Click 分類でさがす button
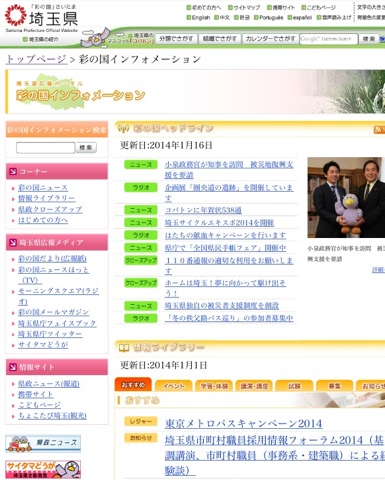This screenshot has height=480, width=385. click(176, 39)
